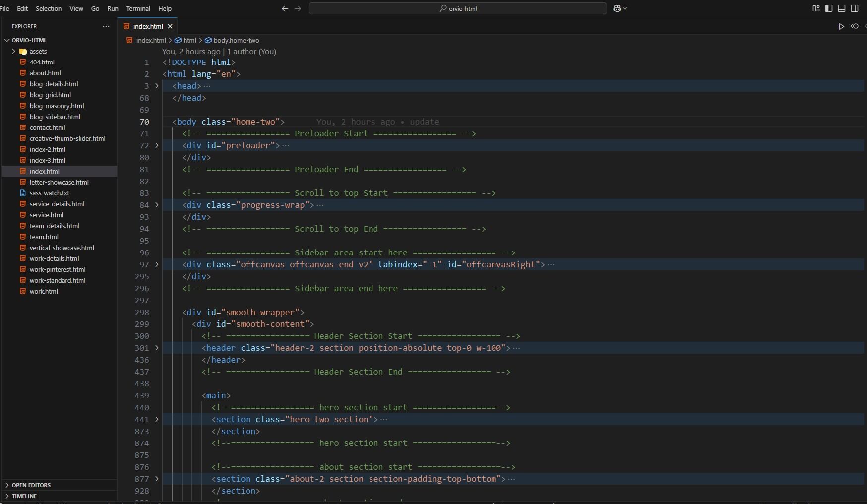Open letter-showcase.html file
This screenshot has height=504, width=867.
pyautogui.click(x=59, y=182)
